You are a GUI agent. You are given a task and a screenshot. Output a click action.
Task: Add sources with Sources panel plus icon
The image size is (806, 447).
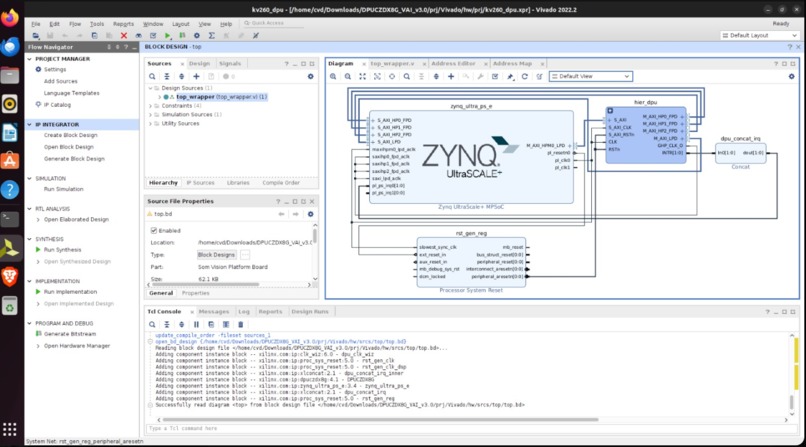196,77
